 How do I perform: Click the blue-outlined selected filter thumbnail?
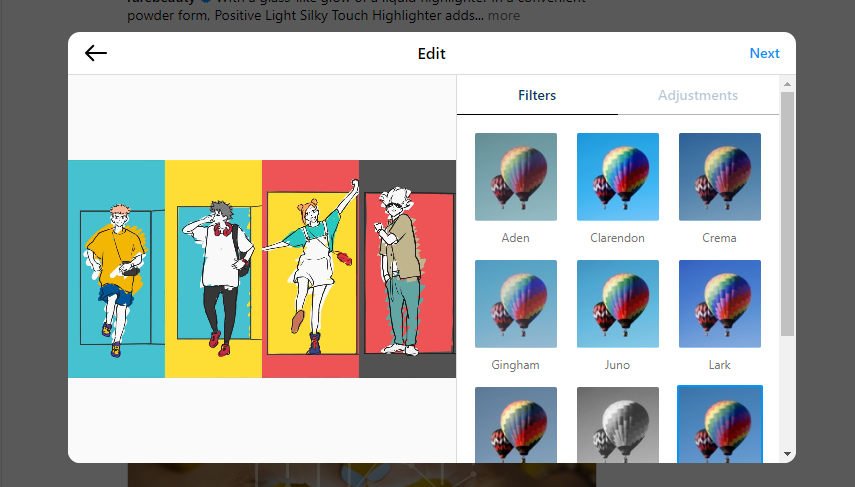pos(719,423)
